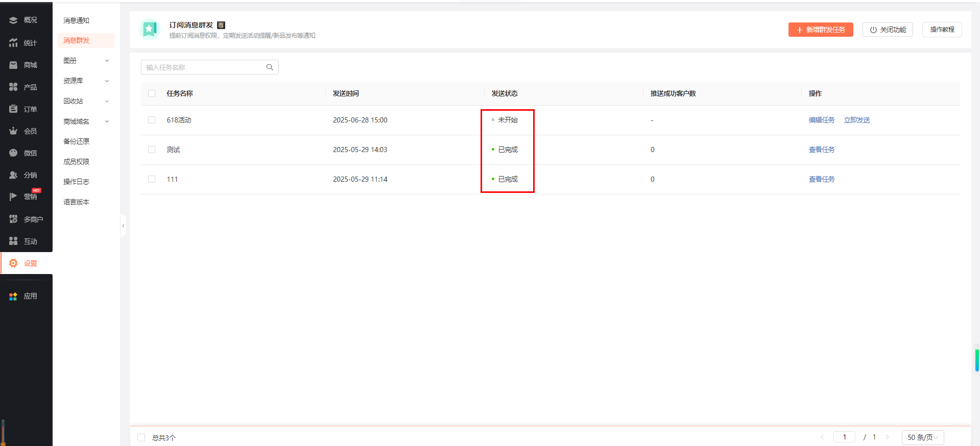Viewport: 980px width, 446px height.
Task: Click the badge icon beside 订阅消息群发 title
Action: [x=221, y=25]
